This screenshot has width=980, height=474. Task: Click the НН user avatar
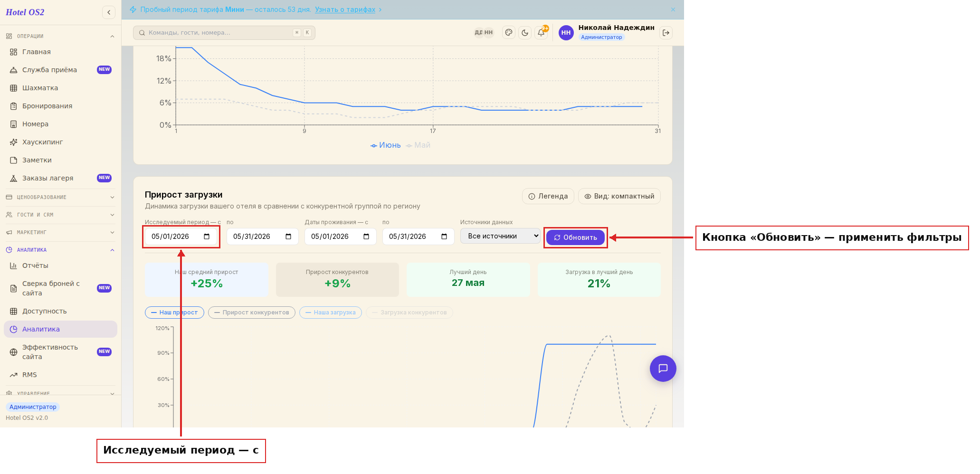tap(566, 33)
